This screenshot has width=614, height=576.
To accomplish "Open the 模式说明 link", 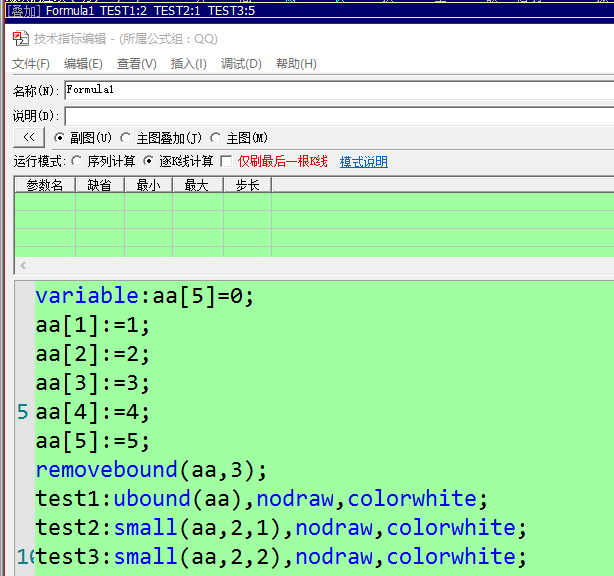I will tap(363, 161).
